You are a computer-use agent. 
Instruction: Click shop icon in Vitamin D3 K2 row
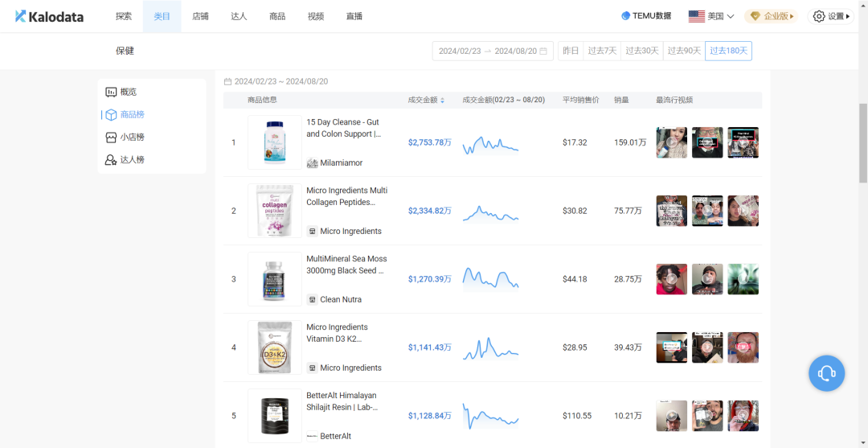pyautogui.click(x=312, y=368)
